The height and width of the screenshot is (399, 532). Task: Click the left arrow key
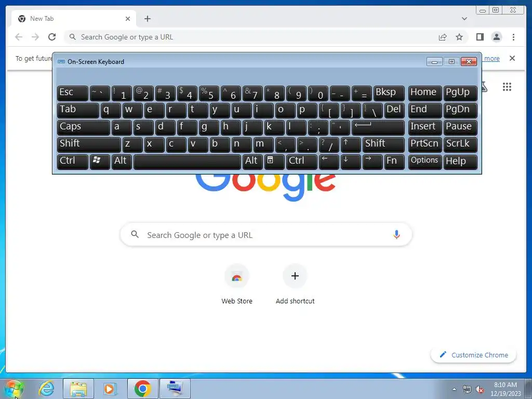(329, 162)
